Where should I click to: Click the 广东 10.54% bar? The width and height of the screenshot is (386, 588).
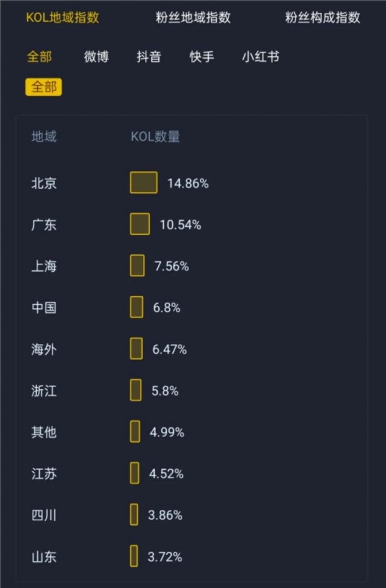point(140,224)
